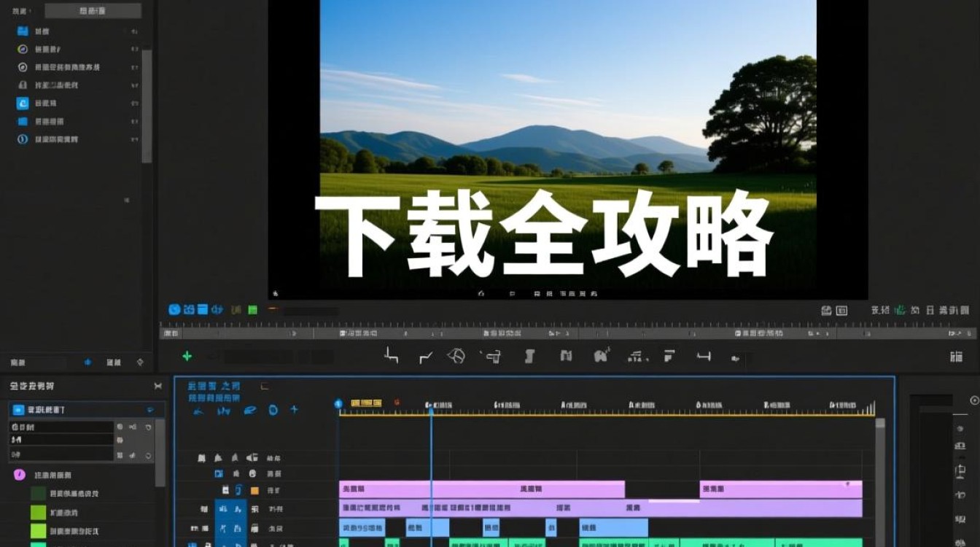This screenshot has width=980, height=547.
Task: Click the grid columns icon at far right of tool row
Action: coord(956,357)
